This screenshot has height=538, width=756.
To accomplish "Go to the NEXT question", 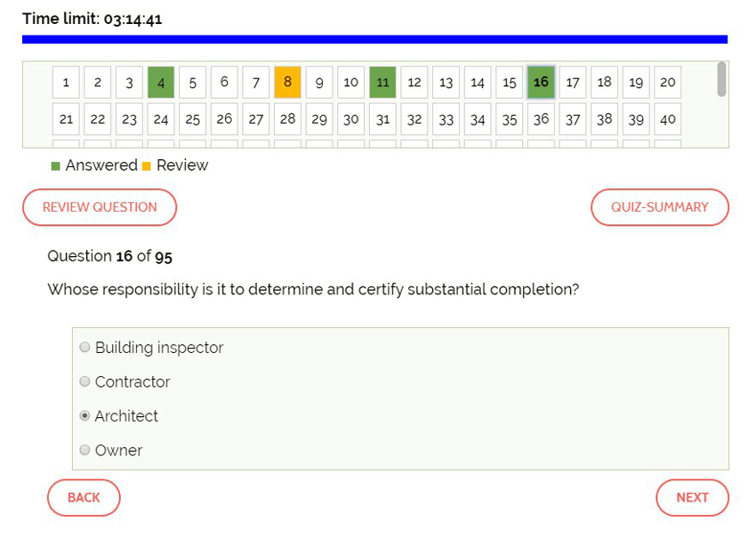I will pos(692,498).
